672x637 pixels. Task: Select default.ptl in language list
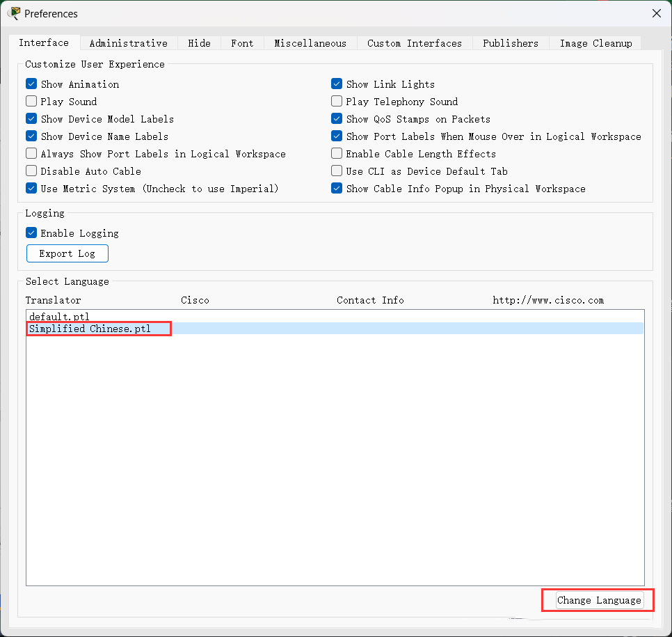click(x=335, y=317)
